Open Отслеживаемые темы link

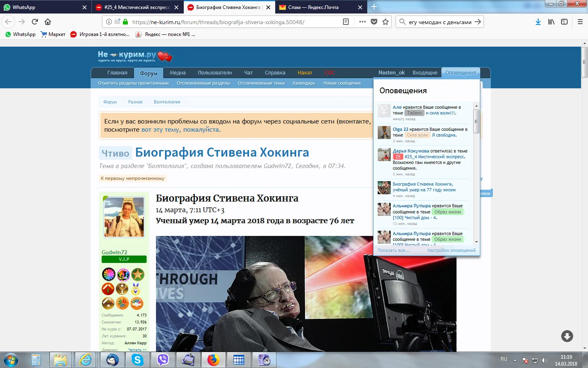tap(261, 83)
